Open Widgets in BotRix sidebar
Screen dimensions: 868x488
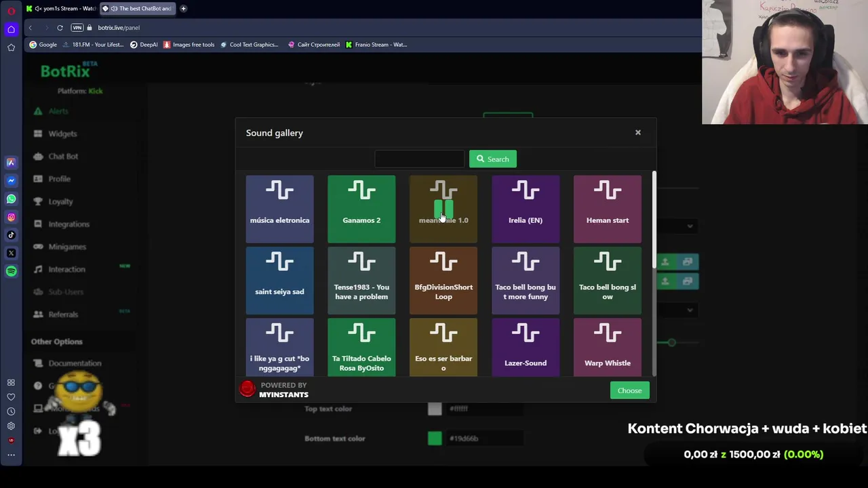pos(62,134)
